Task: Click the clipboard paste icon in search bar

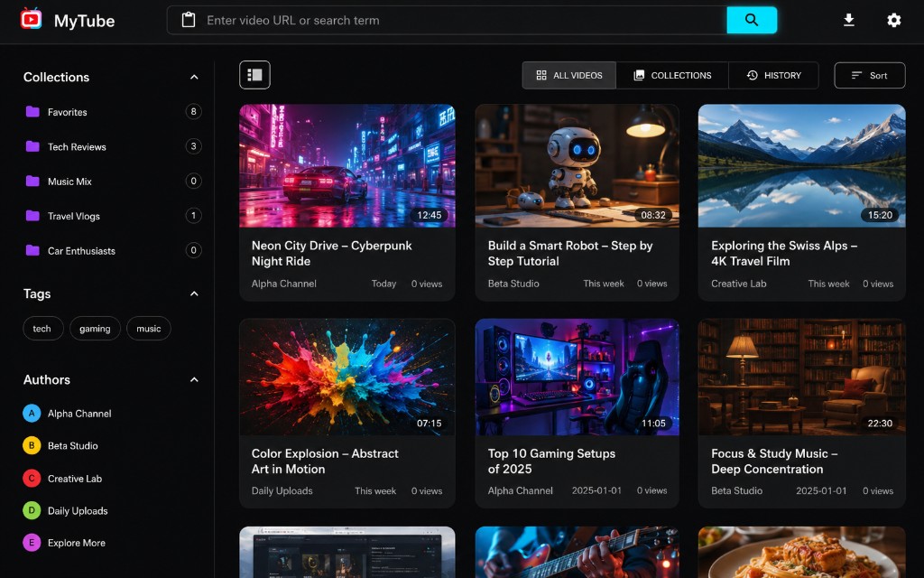Action: click(x=188, y=20)
